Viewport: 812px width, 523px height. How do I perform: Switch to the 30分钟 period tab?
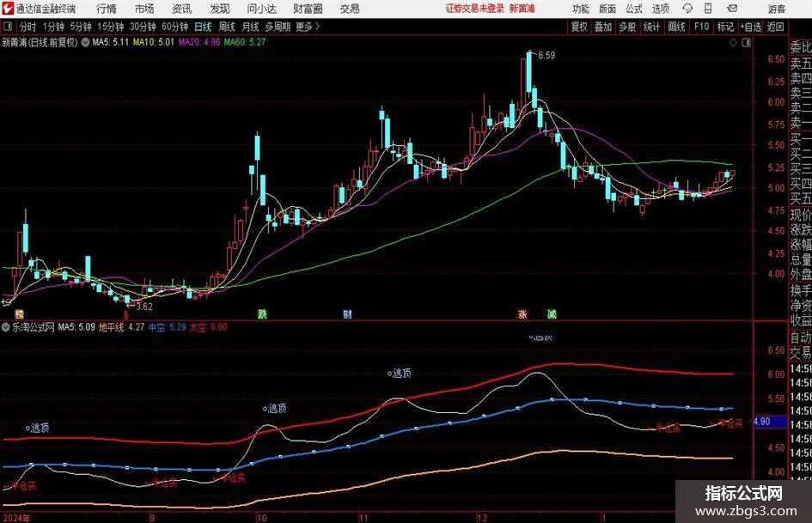point(143,27)
